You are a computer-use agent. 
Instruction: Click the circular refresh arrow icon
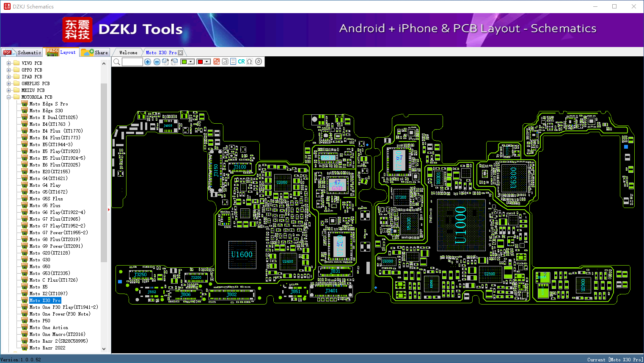(x=259, y=61)
